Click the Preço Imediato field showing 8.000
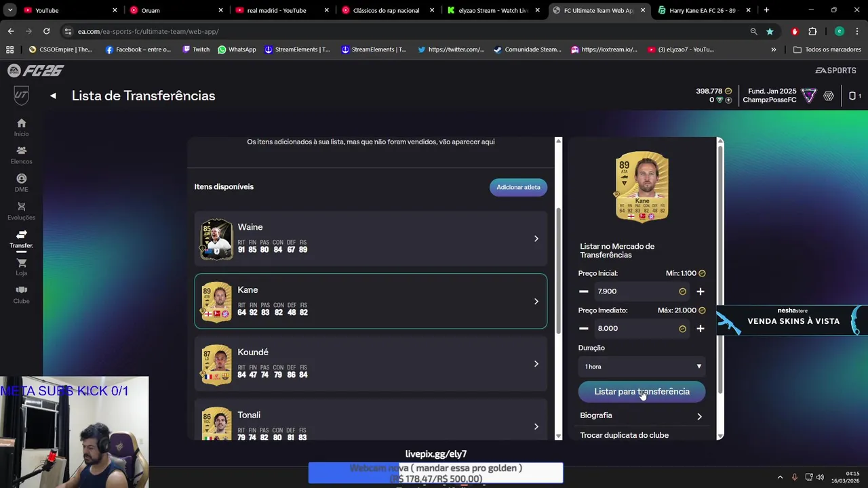This screenshot has height=488, width=868. [x=642, y=328]
